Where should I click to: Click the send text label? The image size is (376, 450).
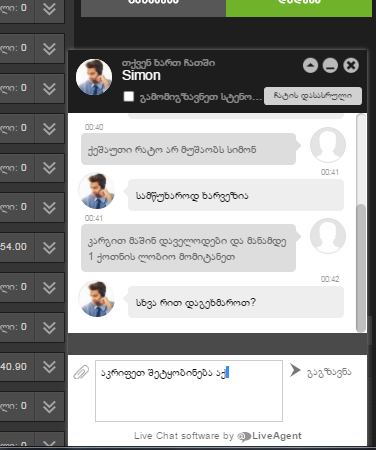coord(329,372)
